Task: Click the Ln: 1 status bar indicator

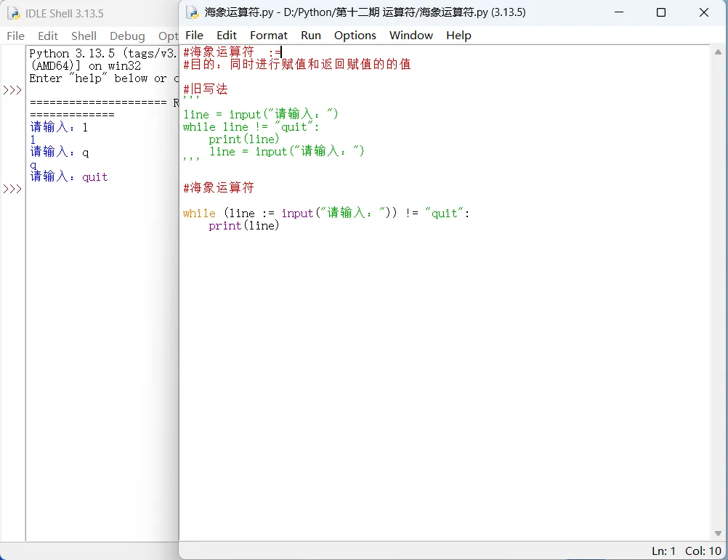Action: click(x=663, y=551)
